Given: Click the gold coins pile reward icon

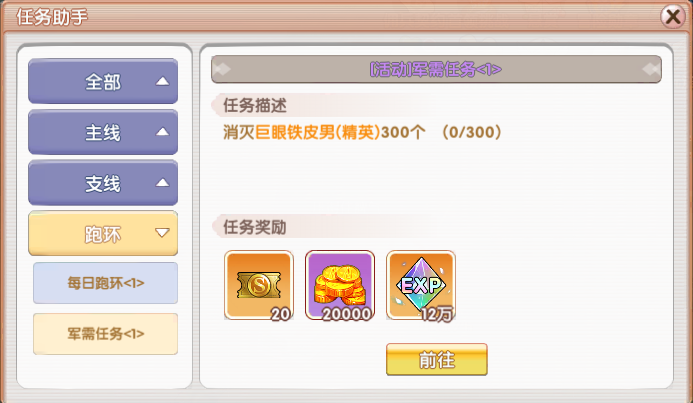Looking at the screenshot, I should [x=340, y=285].
